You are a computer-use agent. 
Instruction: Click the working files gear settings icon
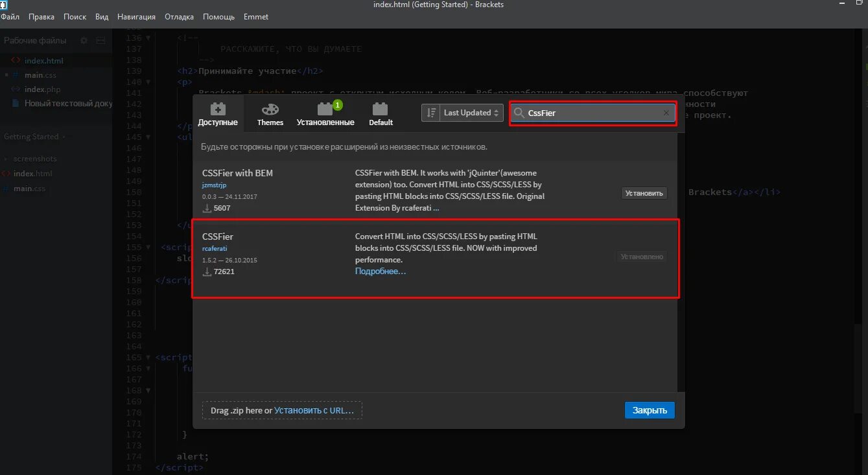(x=84, y=41)
